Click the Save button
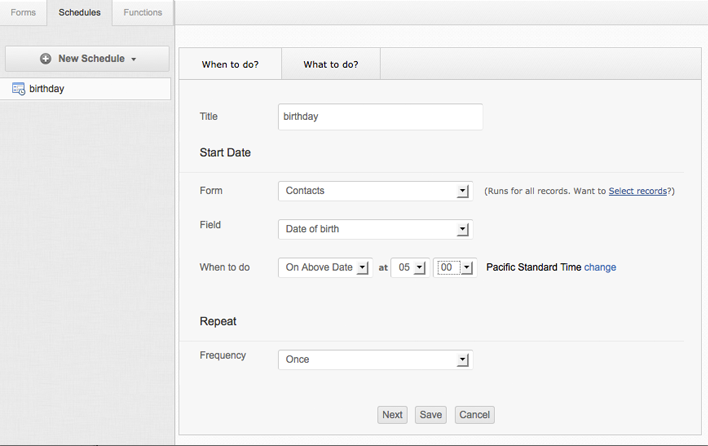Screen dimensions: 708x446 click(x=431, y=415)
